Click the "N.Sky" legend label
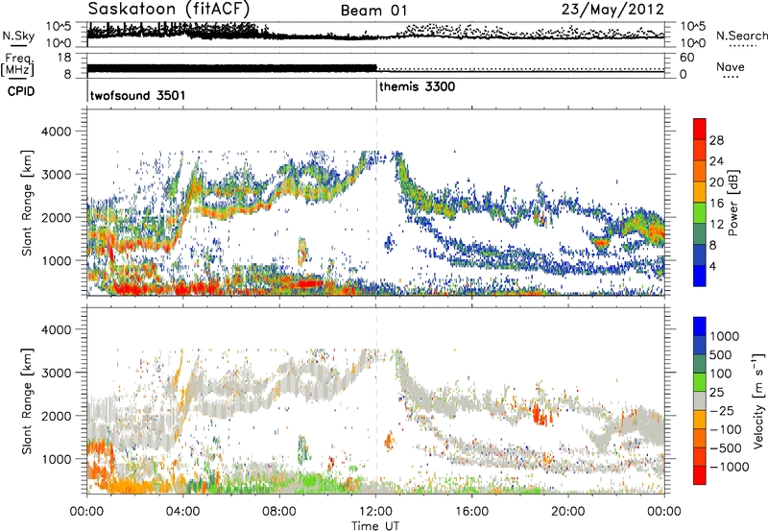 click(x=18, y=36)
